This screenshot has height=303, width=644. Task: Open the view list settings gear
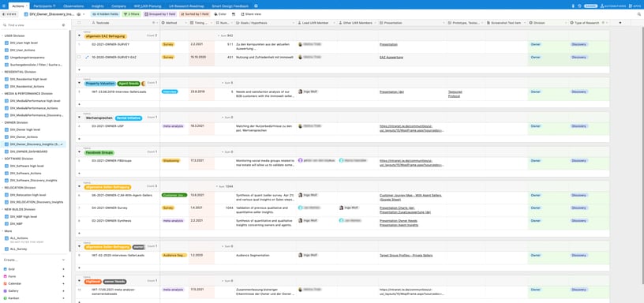pyautogui.click(x=63, y=25)
